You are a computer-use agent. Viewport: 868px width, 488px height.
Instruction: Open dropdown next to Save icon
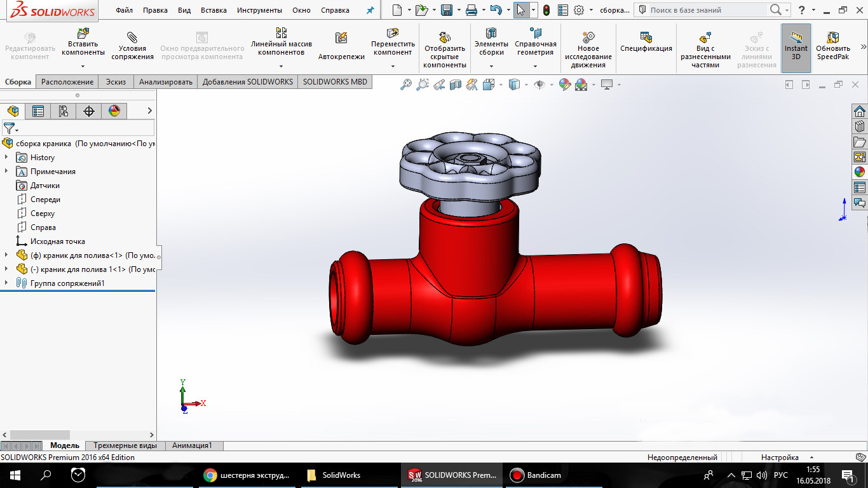point(459,10)
